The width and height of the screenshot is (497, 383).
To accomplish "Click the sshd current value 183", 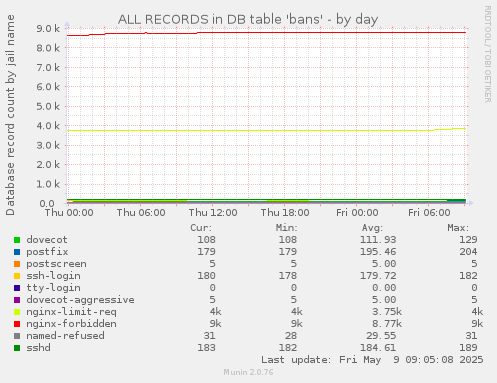I will click(x=206, y=348).
